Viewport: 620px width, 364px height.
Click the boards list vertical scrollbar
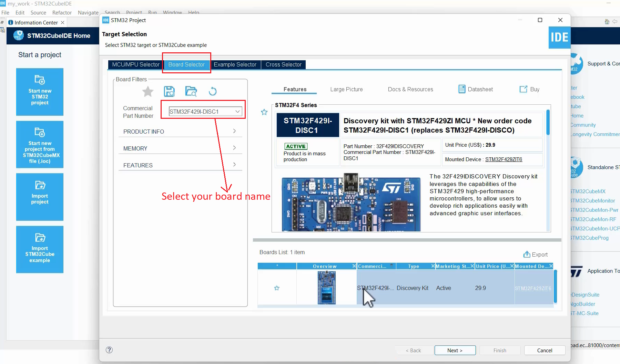click(x=555, y=287)
